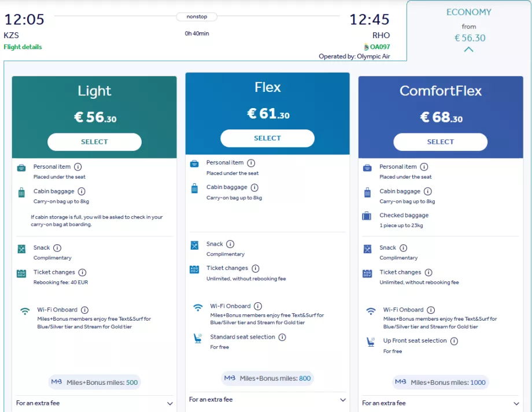The height and width of the screenshot is (412, 532).
Task: Select the ComfortFlex fare for €68.30
Action: [x=440, y=142]
